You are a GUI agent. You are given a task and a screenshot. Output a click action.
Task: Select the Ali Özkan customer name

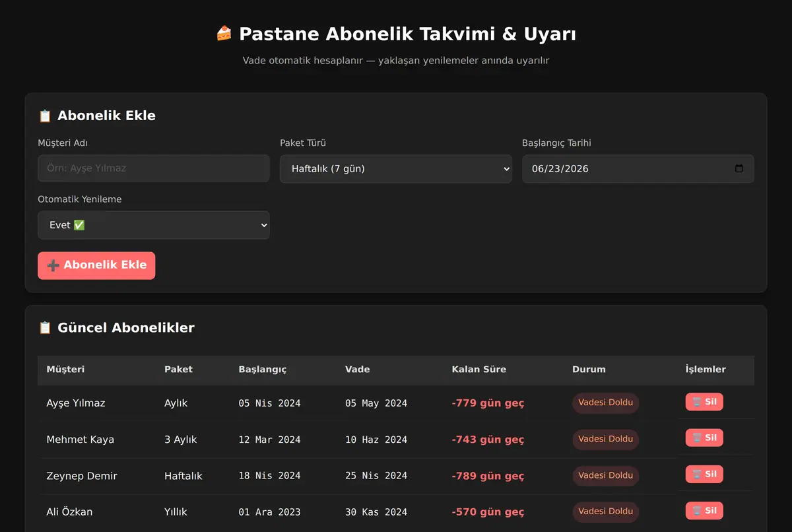tap(69, 512)
